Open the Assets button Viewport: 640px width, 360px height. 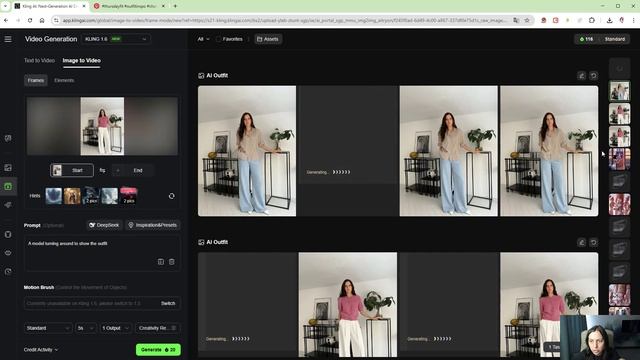point(268,39)
